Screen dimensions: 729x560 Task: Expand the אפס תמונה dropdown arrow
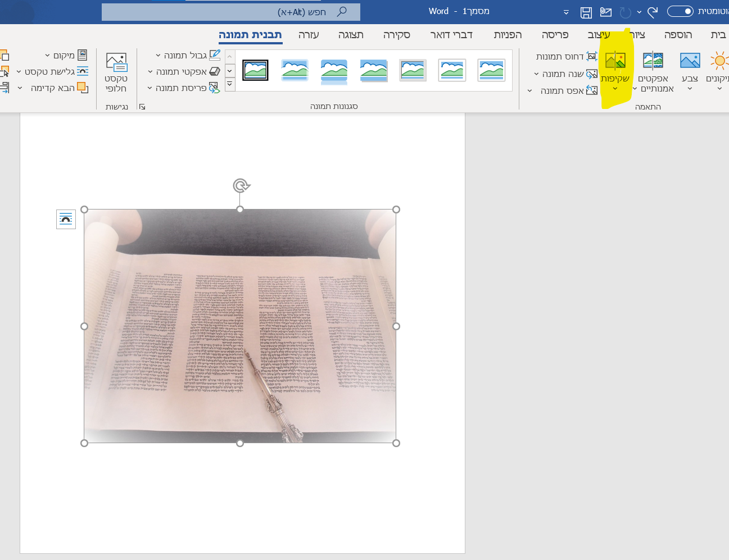[529, 90]
